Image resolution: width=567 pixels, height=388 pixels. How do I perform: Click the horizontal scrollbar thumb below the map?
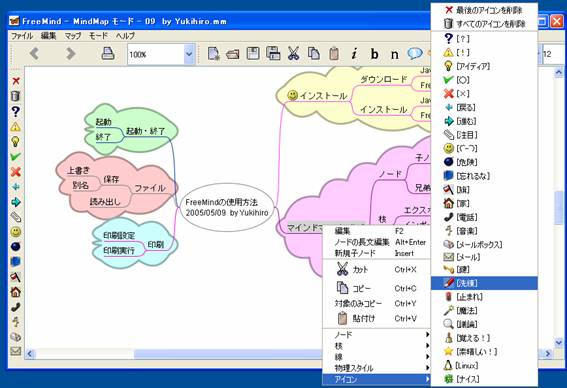click(228, 354)
